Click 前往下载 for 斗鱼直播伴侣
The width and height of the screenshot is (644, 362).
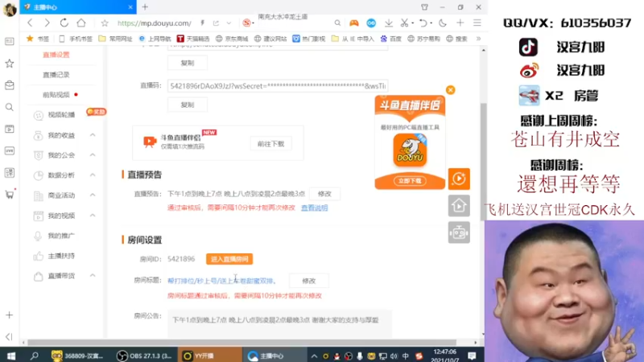270,144
